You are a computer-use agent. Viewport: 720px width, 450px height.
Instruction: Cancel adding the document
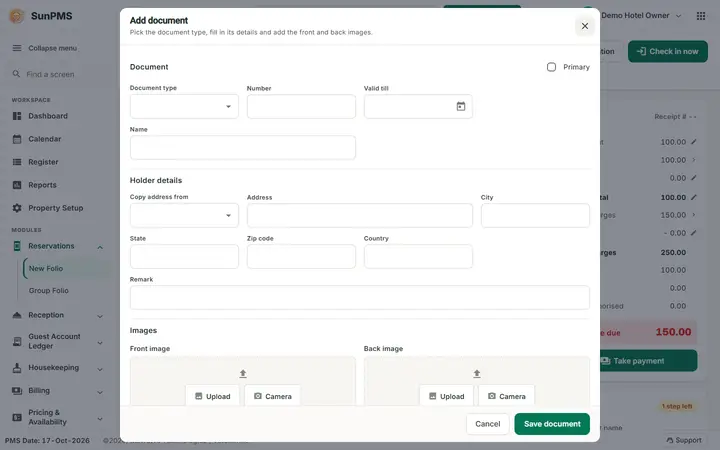pos(488,424)
